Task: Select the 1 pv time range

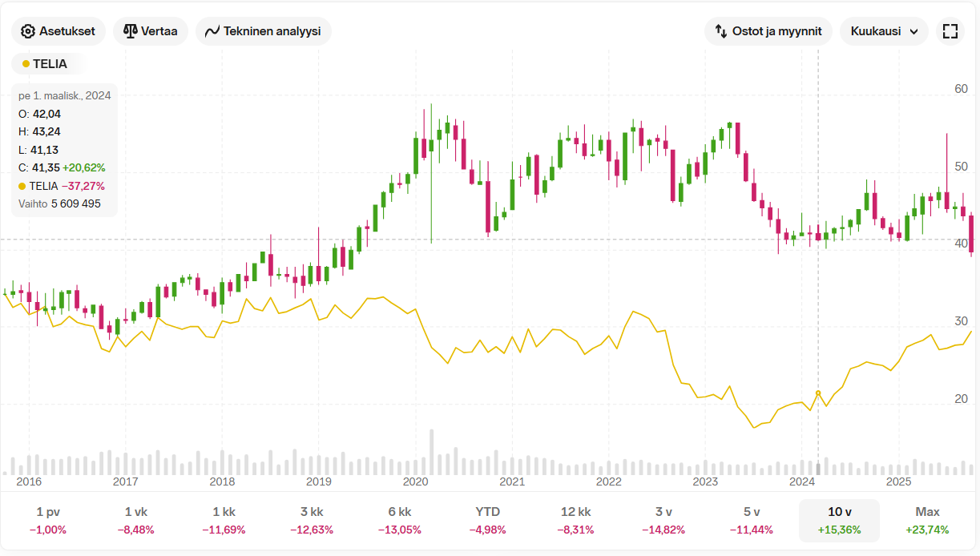Action: [48, 520]
